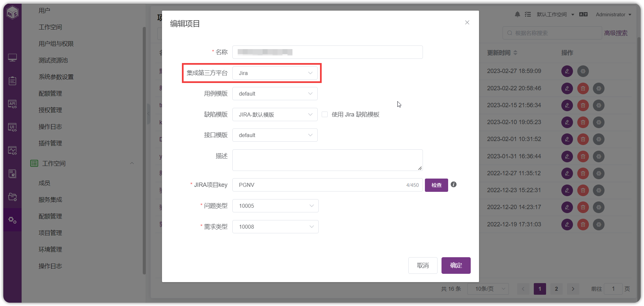
Task: Delete the project updated 2022-12-19 17:31:03
Action: tap(583, 225)
